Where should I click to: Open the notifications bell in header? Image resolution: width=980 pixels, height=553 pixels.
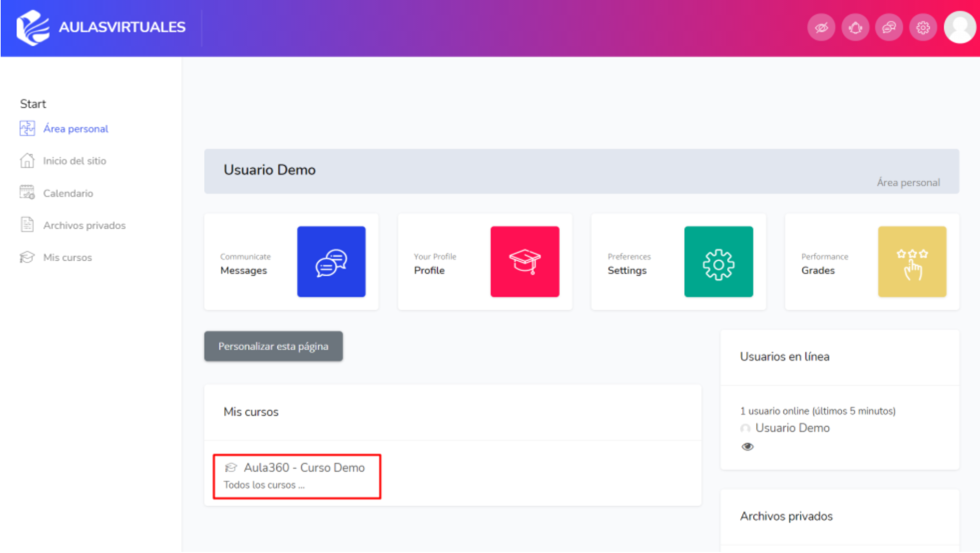[x=855, y=27]
